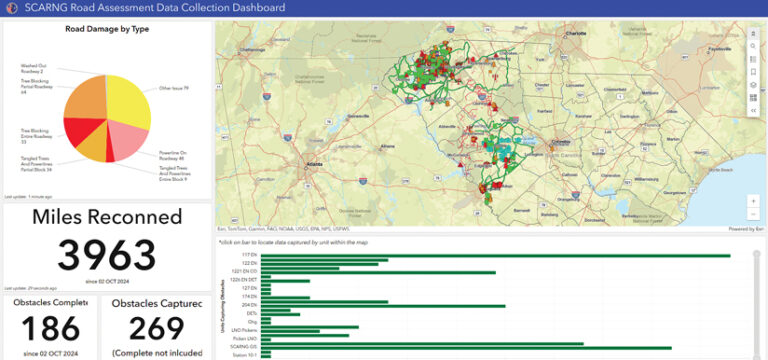This screenshot has width=768, height=360.
Task: Click the Obstacles Completed value 186
Action: [x=51, y=329]
